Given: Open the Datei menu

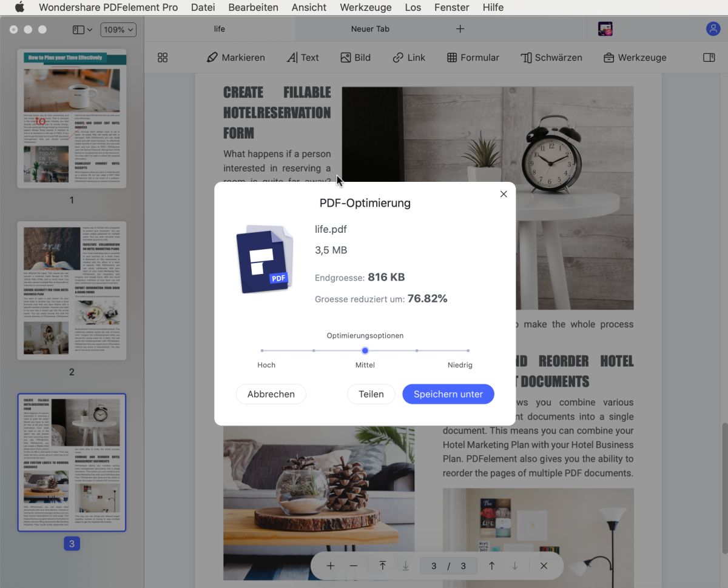Looking at the screenshot, I should tap(203, 7).
